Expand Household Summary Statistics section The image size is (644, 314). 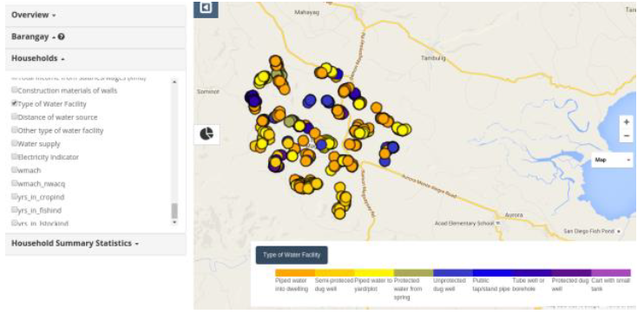coord(95,244)
